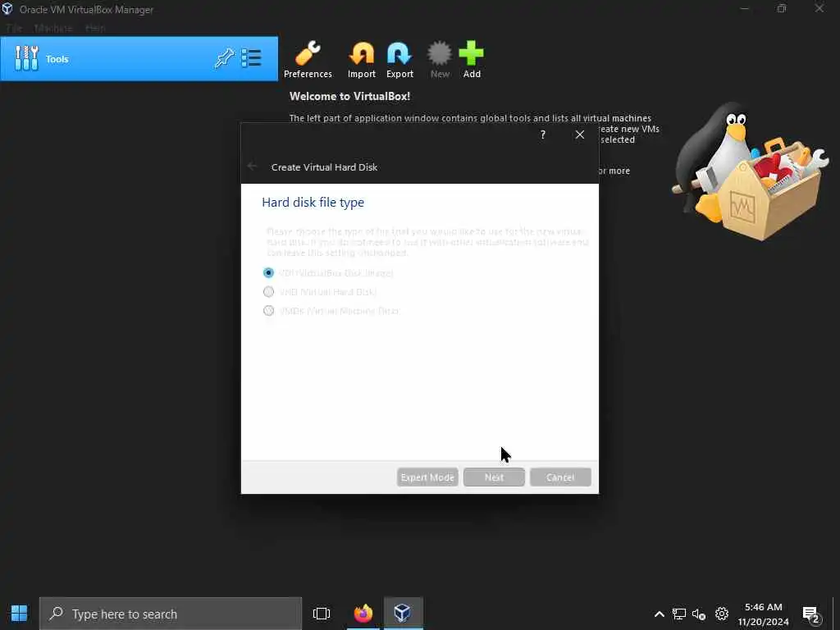This screenshot has height=630, width=840.
Task: Click the Windows Start button
Action: (x=20, y=614)
